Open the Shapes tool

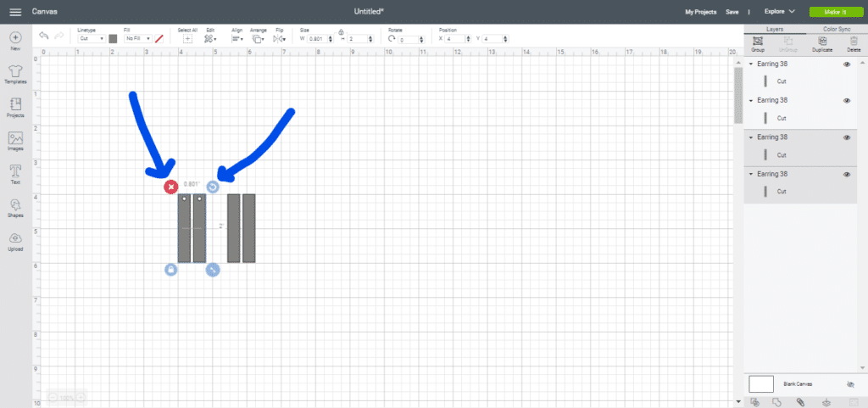pos(15,208)
